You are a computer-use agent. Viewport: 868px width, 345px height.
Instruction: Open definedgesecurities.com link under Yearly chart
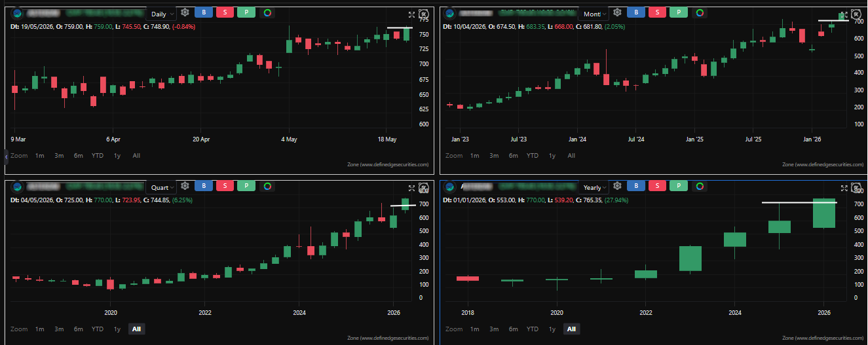click(823, 338)
